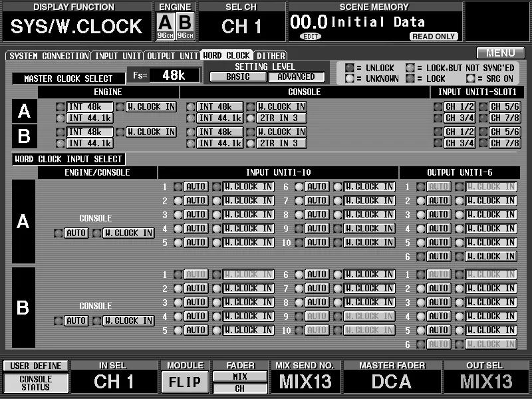This screenshot has width=532, height=399.
Task: Set engine A input unit 6 to W.CLOCK IN
Action: pos(369,187)
